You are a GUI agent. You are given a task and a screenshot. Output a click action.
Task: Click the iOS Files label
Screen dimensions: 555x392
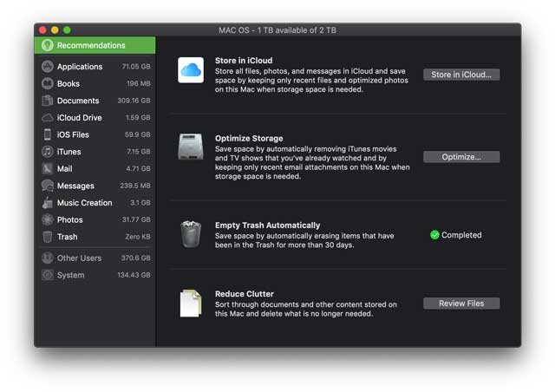tap(73, 134)
